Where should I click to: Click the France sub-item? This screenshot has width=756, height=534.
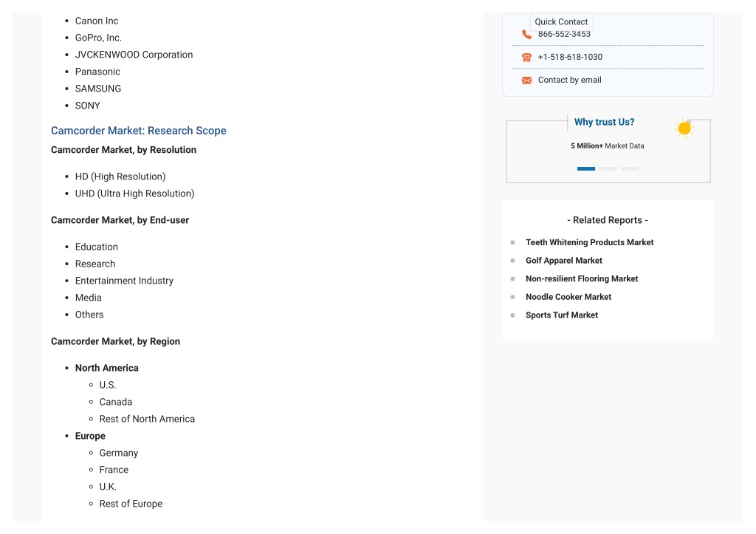(x=114, y=470)
